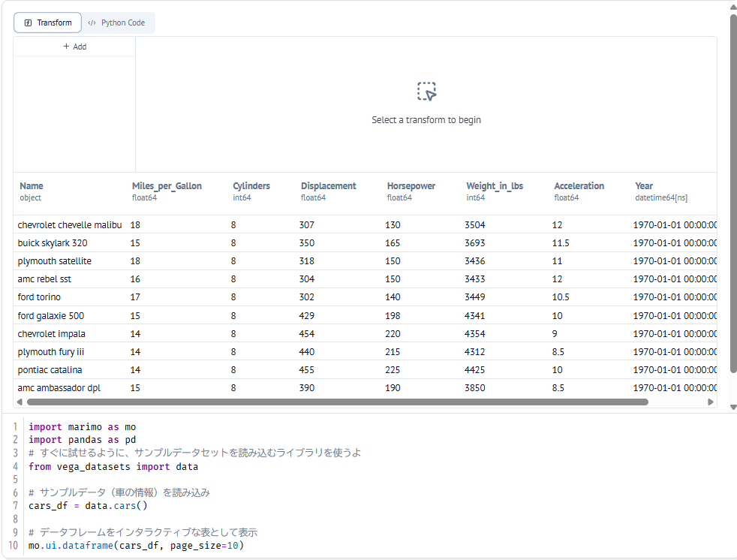Click the select-transform cursor icon
The height and width of the screenshot is (560, 737).
426,92
